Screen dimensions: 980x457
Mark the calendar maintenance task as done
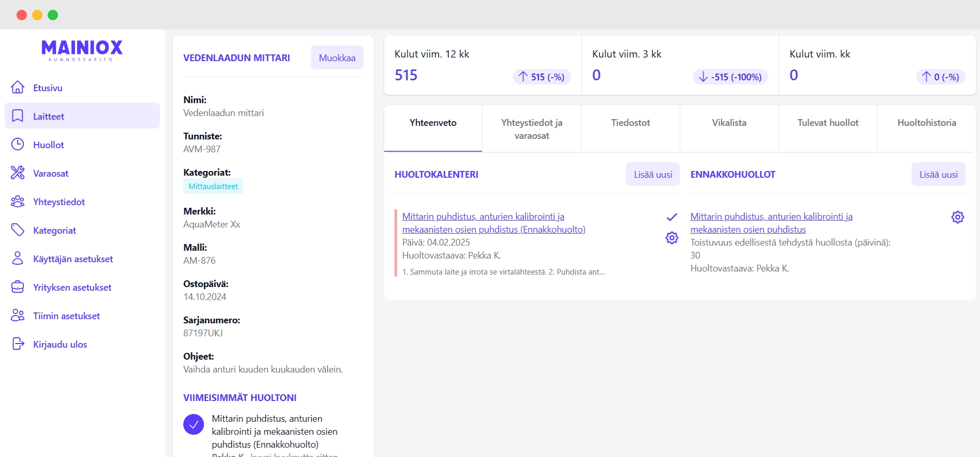pos(672,217)
